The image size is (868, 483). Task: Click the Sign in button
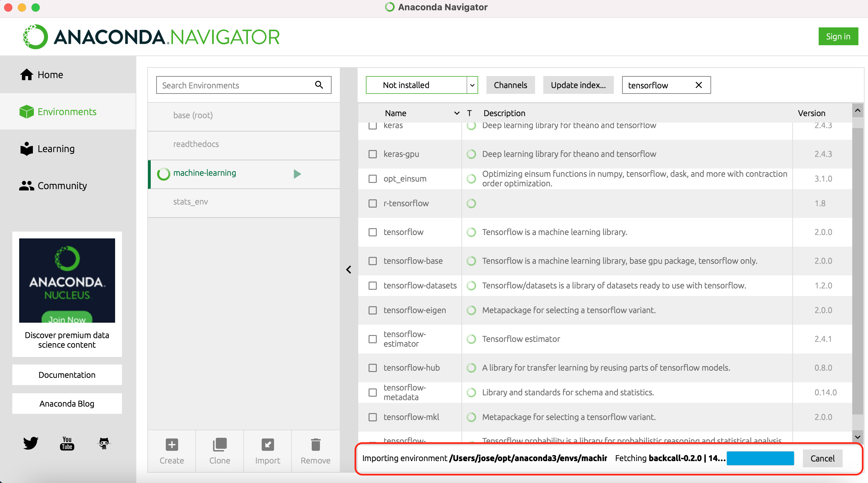point(838,36)
